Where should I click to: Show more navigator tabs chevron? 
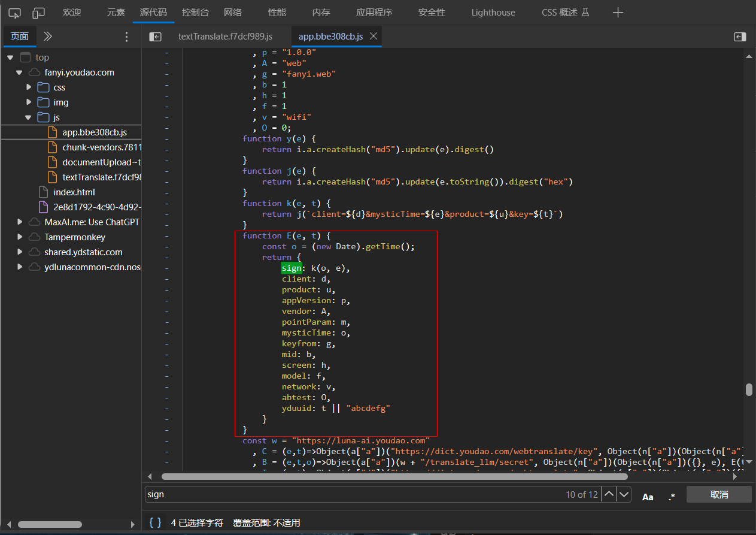(x=48, y=37)
